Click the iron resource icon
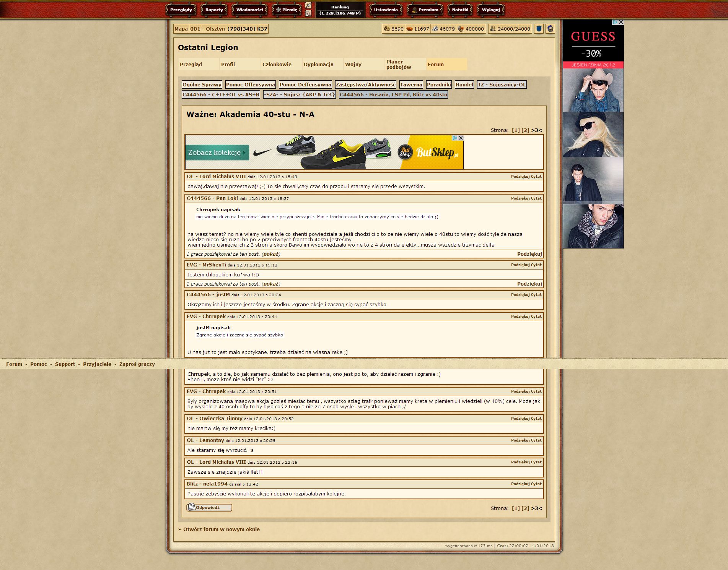 tap(435, 29)
